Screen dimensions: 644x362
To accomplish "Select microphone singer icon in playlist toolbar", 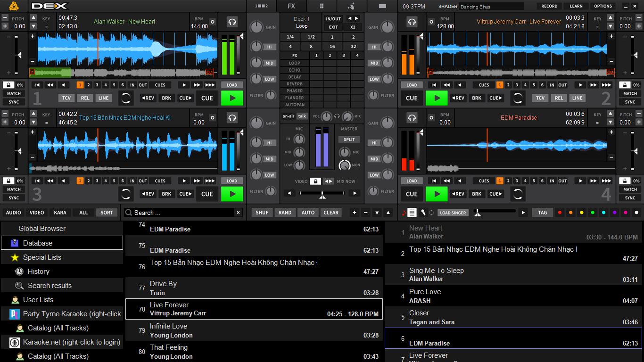I will coord(423,213).
